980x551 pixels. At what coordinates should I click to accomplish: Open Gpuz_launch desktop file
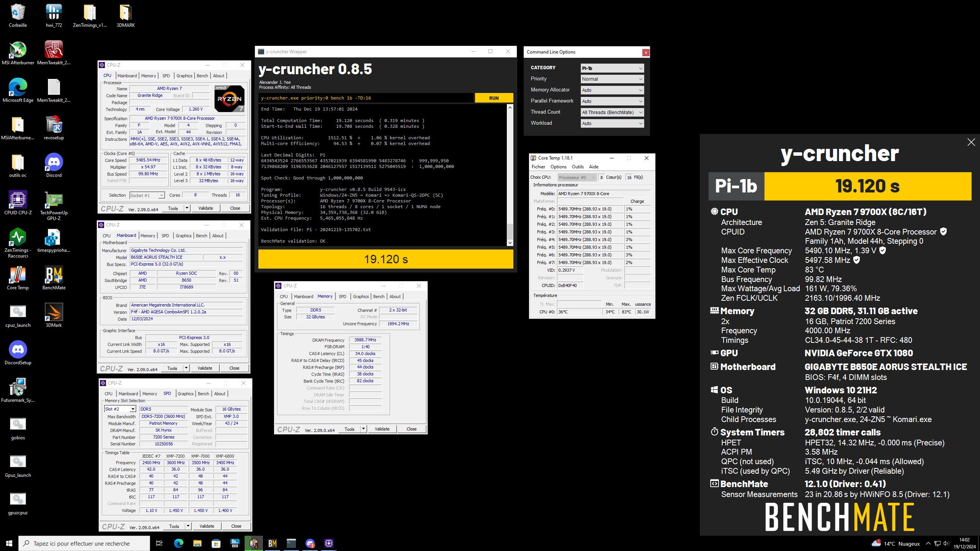pyautogui.click(x=18, y=465)
